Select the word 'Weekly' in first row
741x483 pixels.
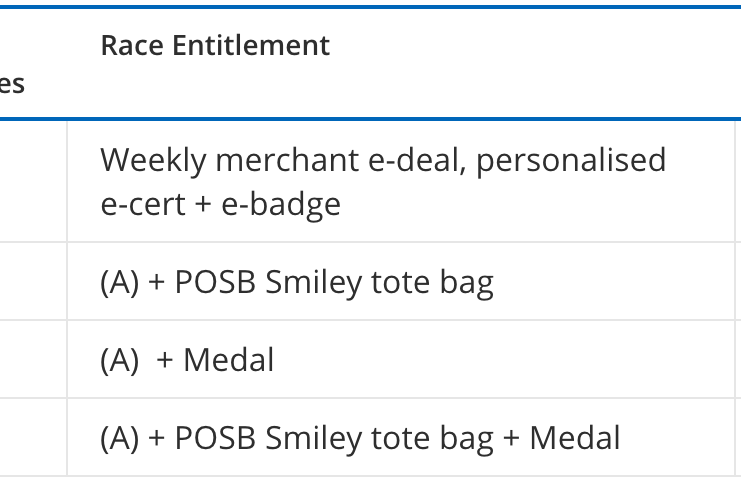coord(154,161)
